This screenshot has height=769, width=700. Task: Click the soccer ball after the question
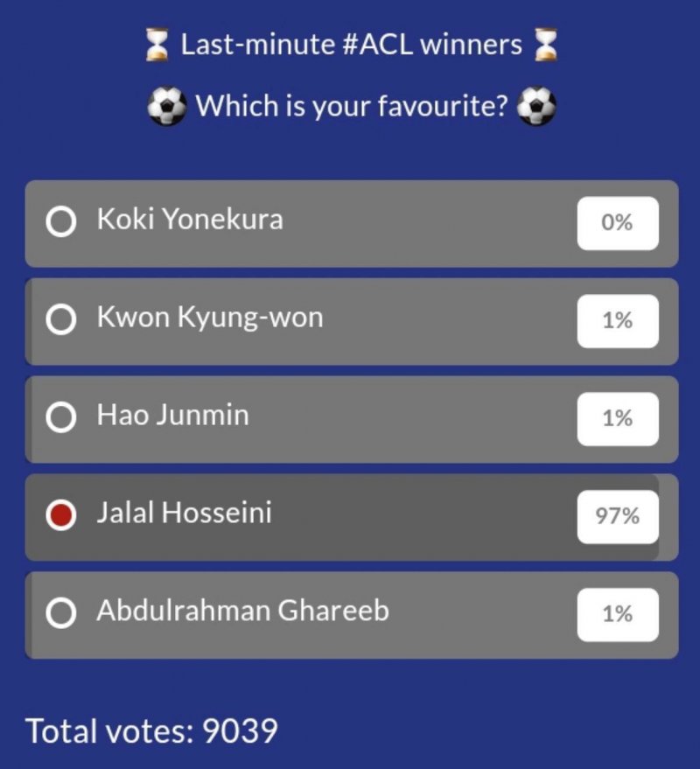536,108
